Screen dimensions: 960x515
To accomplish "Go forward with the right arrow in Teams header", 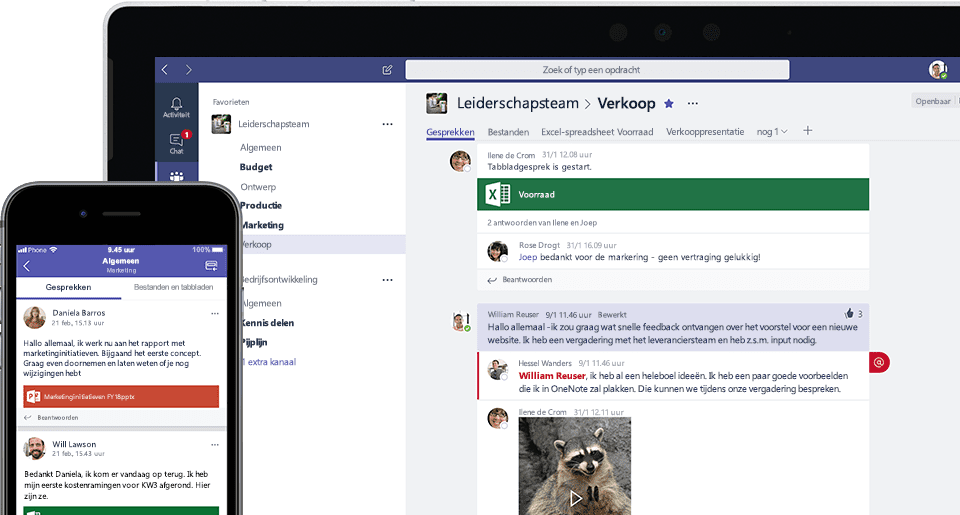I will 189,70.
